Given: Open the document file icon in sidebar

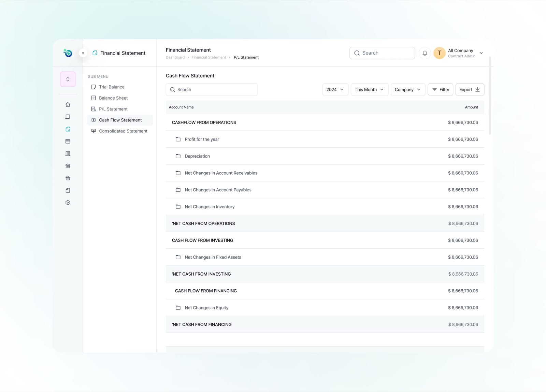Looking at the screenshot, I should click(x=68, y=190).
